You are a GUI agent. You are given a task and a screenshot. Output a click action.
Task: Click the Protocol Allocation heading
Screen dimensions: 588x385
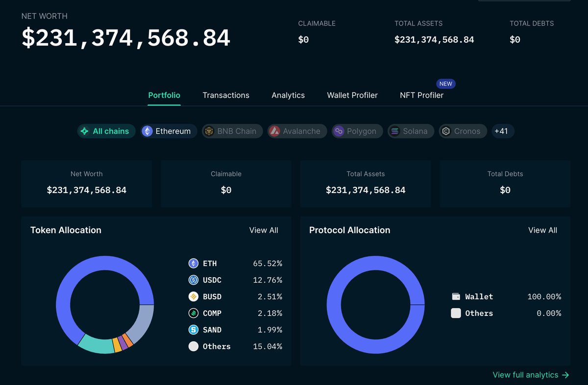350,230
